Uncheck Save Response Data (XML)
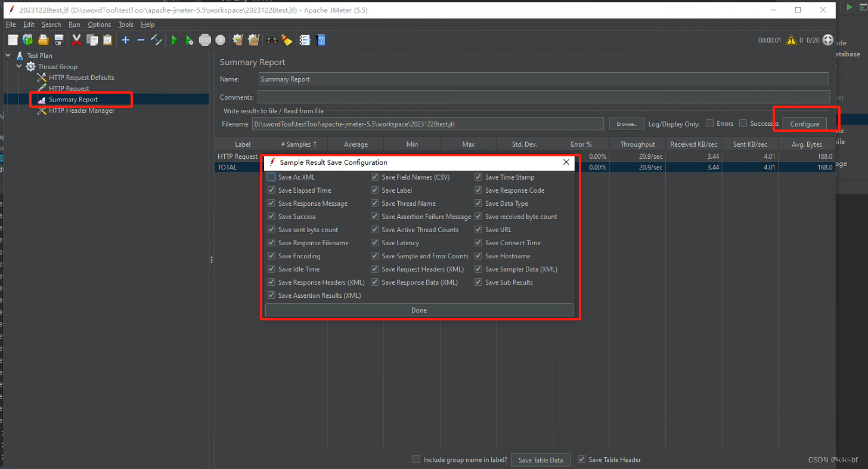Image resolution: width=868 pixels, height=469 pixels. tap(375, 282)
